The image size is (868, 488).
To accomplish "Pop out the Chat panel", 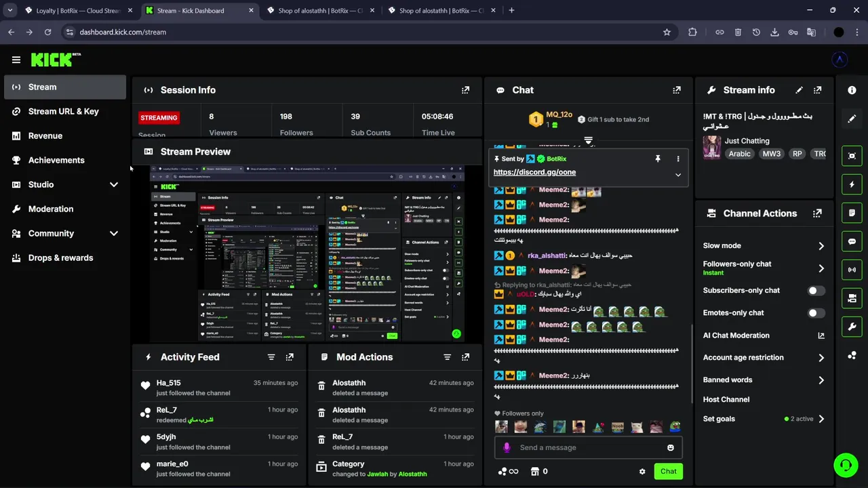I will click(x=676, y=90).
